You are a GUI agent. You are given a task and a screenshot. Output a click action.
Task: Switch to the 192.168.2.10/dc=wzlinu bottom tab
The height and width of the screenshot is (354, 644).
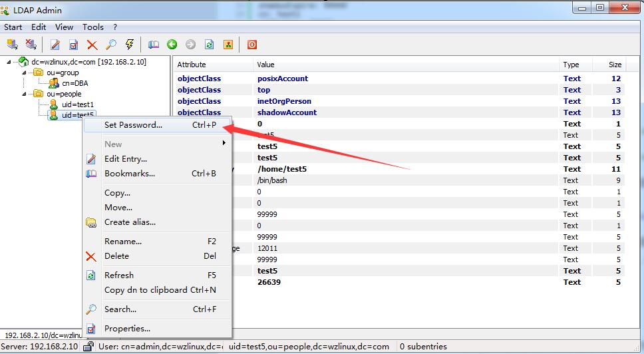43,335
